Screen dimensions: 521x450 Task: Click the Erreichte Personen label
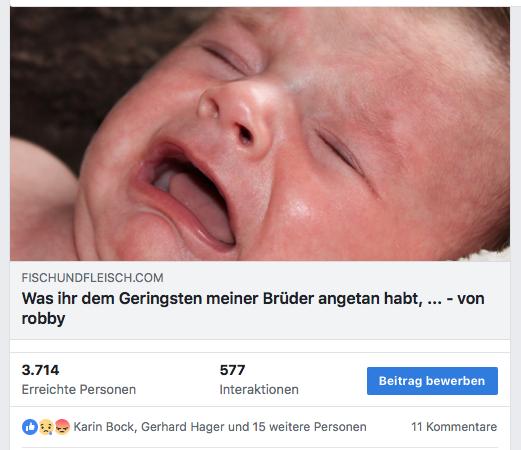(x=79, y=389)
